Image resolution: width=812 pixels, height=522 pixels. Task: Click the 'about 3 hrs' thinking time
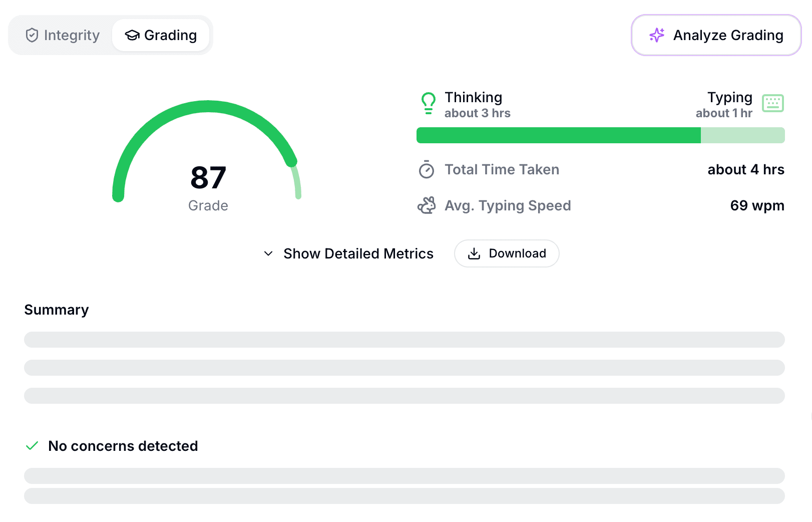478,113
